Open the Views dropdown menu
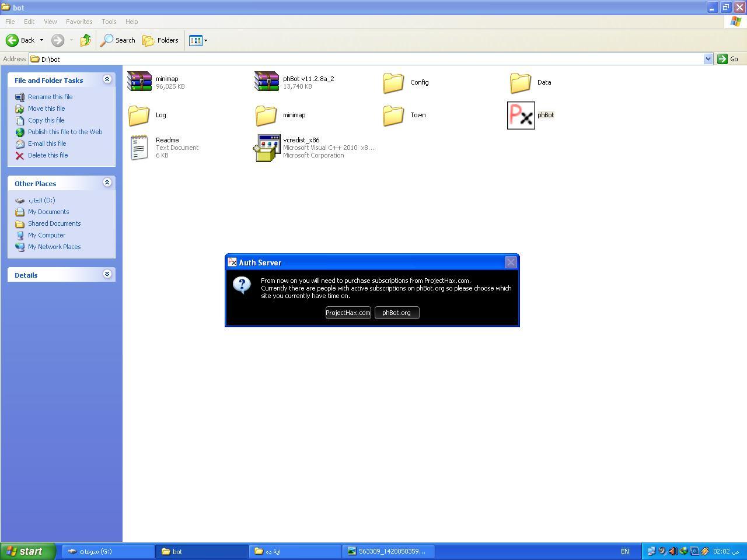This screenshot has width=747, height=560. click(x=198, y=40)
